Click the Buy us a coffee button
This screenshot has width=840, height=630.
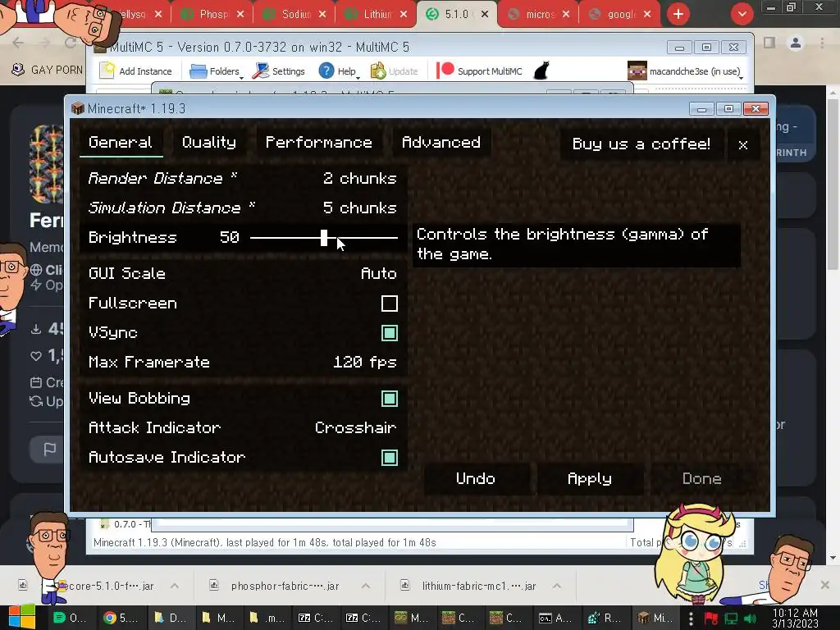641,144
